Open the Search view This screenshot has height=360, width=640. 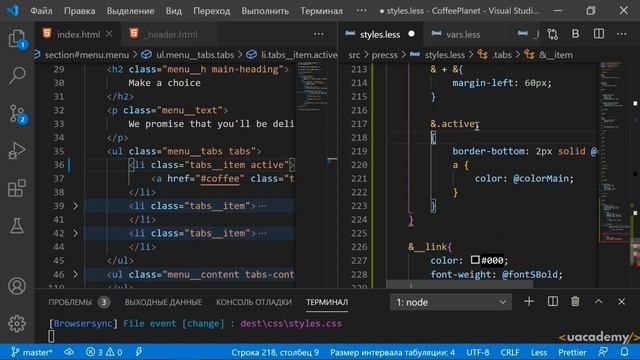click(17, 76)
